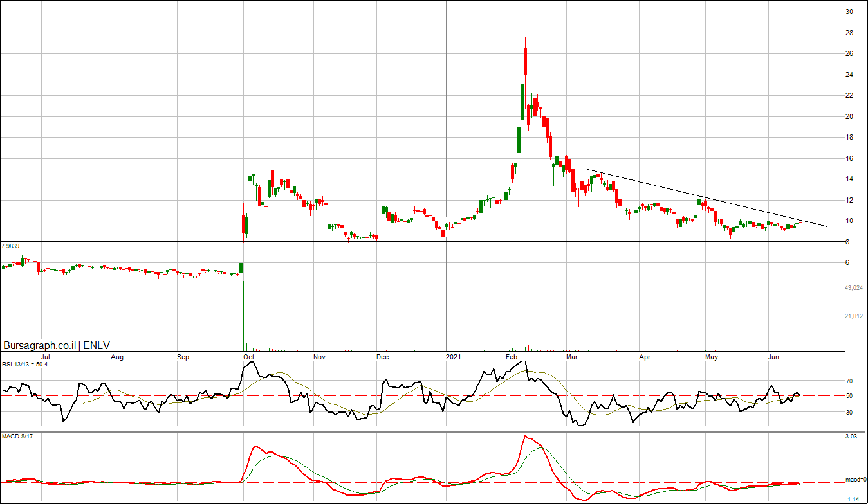Click the RSI 13/13 = 50.4 label
This screenshot has height=504, width=868.
point(24,364)
